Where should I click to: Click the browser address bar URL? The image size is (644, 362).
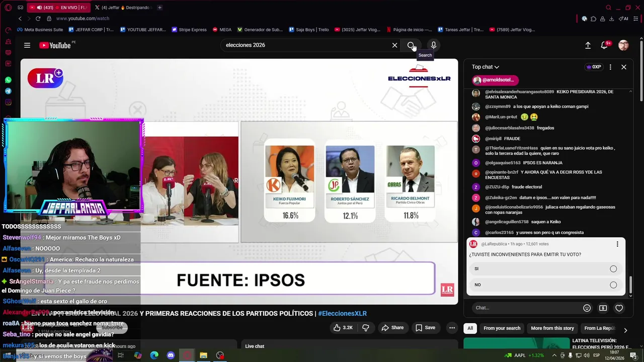coord(83,19)
